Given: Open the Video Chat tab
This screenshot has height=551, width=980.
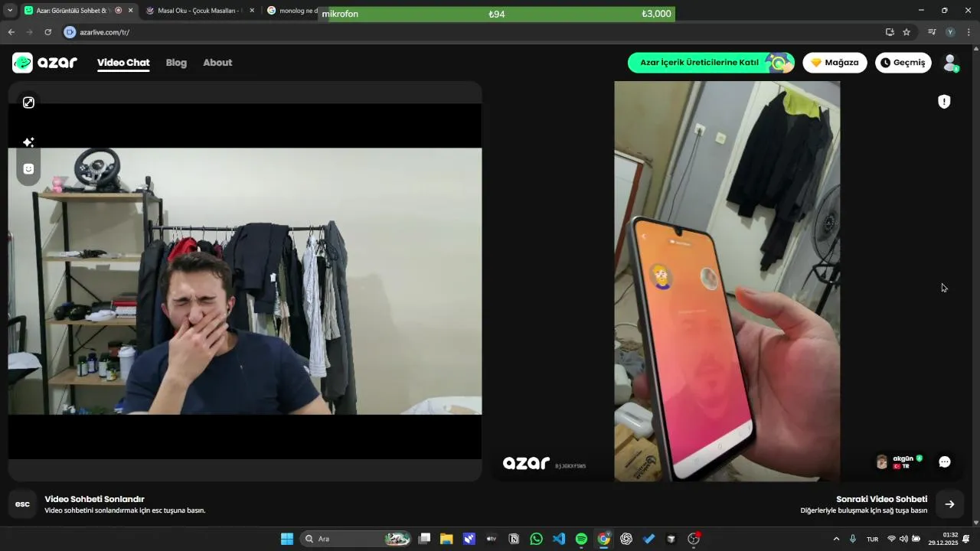Looking at the screenshot, I should point(123,63).
